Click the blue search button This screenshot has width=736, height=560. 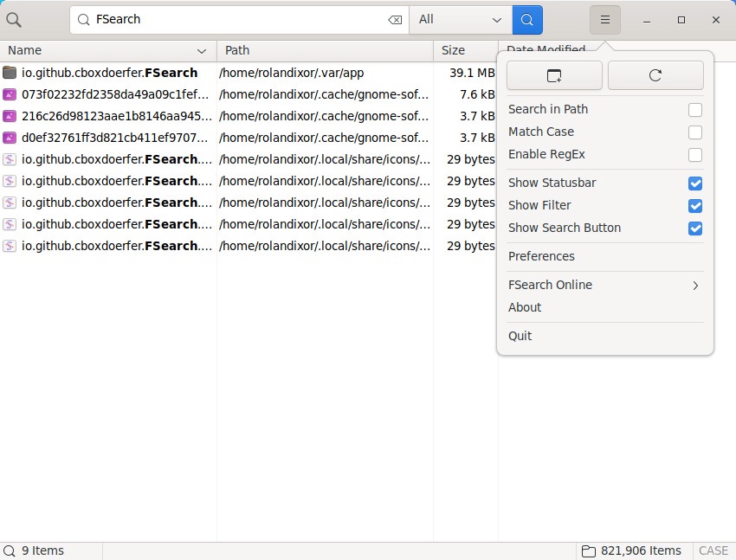(x=527, y=19)
